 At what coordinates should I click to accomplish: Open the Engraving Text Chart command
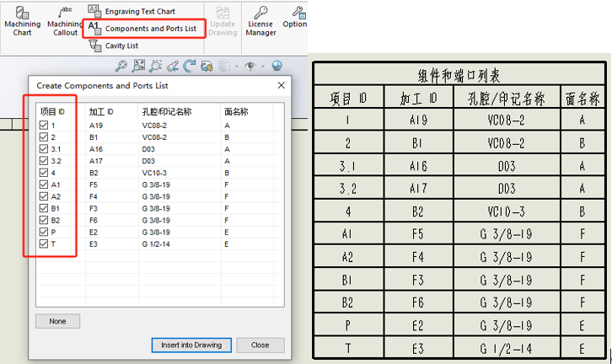pyautogui.click(x=132, y=11)
